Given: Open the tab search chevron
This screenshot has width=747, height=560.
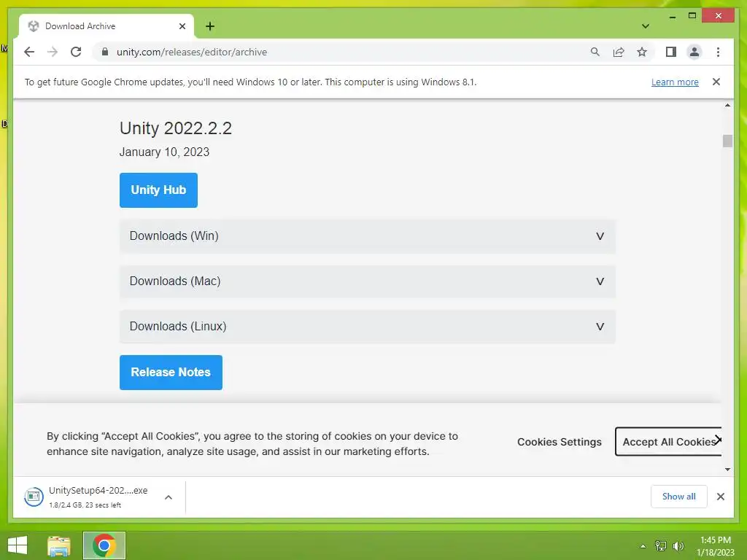Looking at the screenshot, I should point(646,26).
